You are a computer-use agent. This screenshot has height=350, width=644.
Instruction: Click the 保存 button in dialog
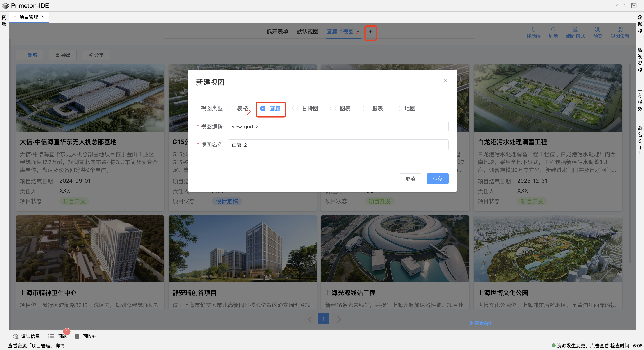[x=437, y=179]
